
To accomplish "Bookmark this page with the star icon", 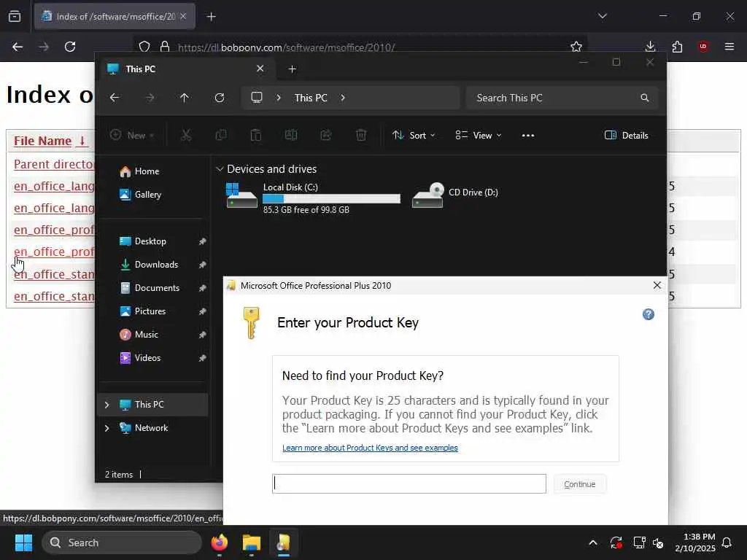I will click(x=576, y=47).
